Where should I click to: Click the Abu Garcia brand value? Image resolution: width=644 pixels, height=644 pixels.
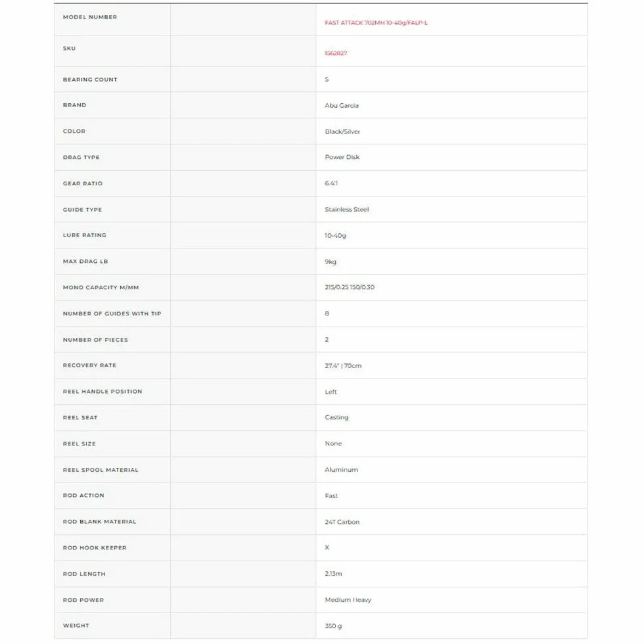pos(341,106)
